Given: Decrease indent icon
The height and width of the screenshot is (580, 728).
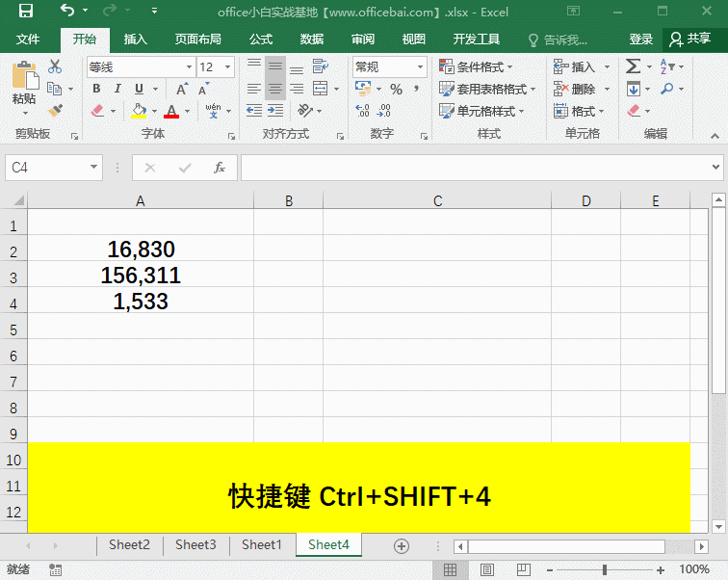Looking at the screenshot, I should (x=254, y=111).
